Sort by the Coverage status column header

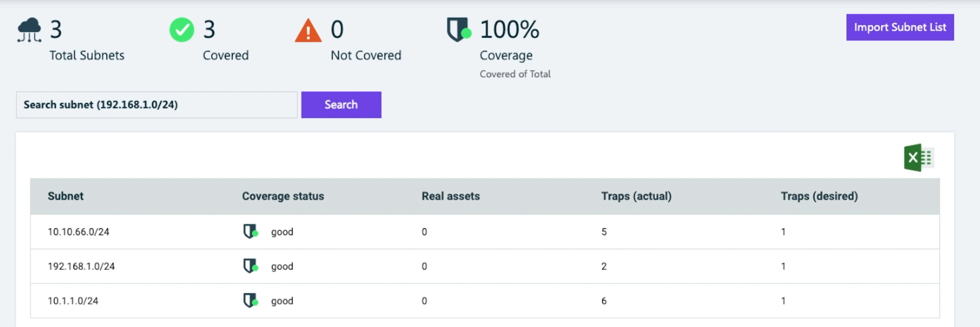click(x=283, y=196)
